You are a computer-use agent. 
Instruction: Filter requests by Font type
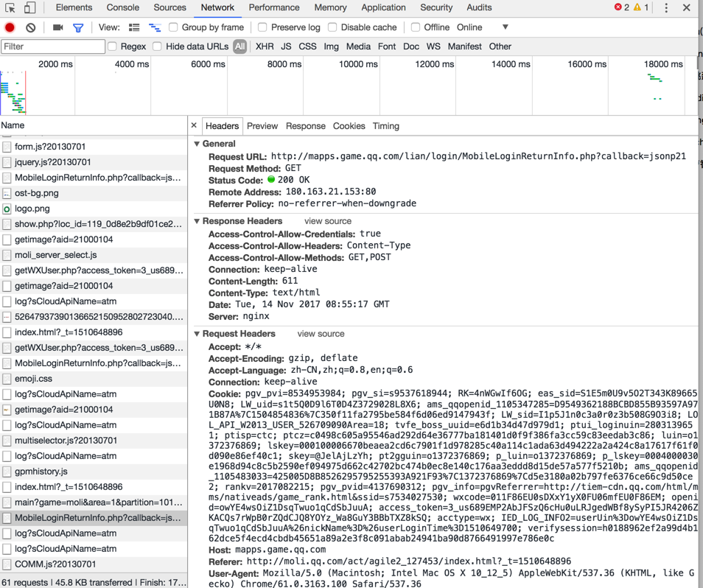(x=387, y=46)
